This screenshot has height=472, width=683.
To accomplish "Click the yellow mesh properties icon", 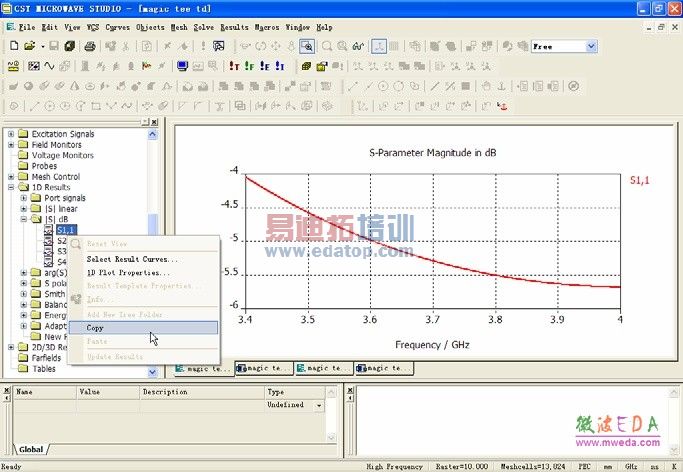I will point(322,66).
